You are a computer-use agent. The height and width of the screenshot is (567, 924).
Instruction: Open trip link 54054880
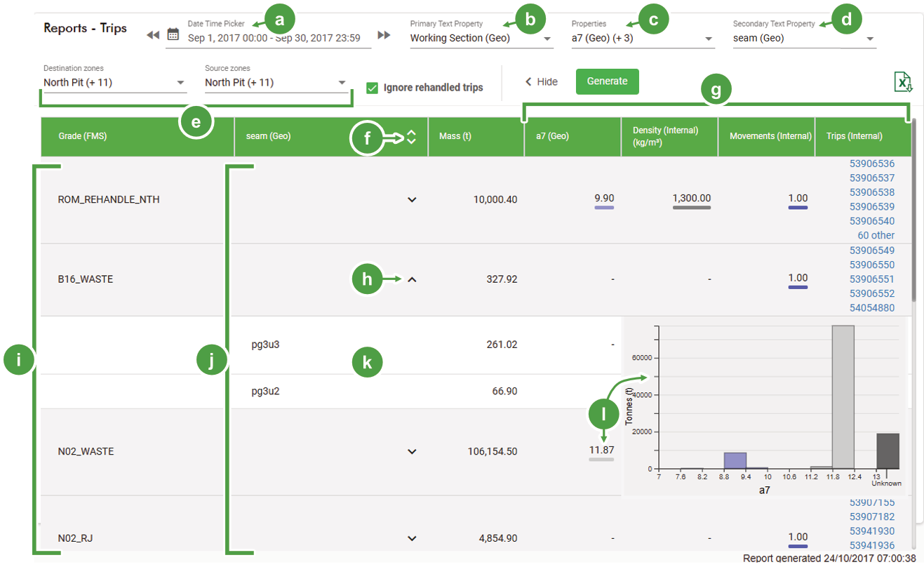click(x=872, y=308)
